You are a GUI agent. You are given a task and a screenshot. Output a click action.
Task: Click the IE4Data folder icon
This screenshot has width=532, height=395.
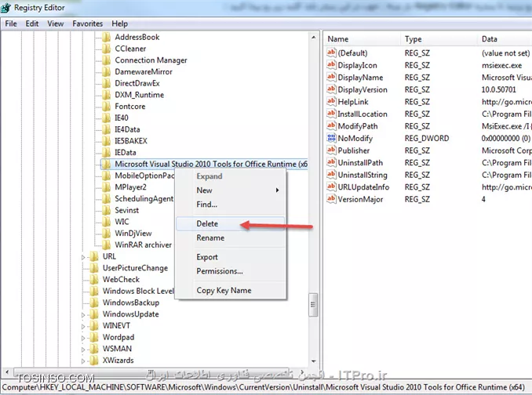click(x=107, y=129)
